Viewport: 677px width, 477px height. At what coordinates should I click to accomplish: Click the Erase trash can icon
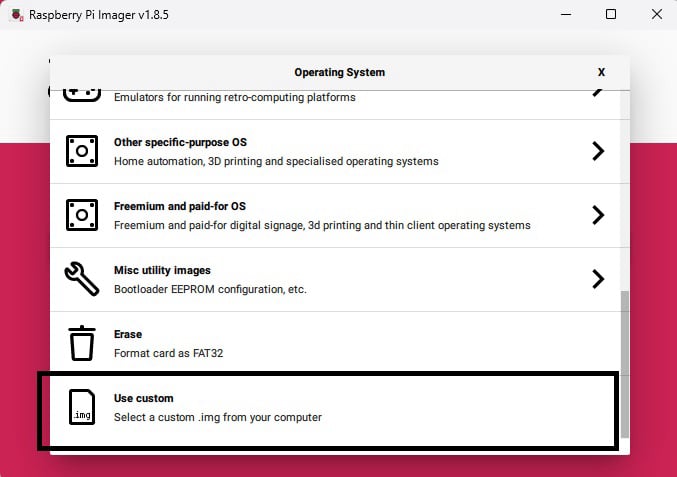82,343
